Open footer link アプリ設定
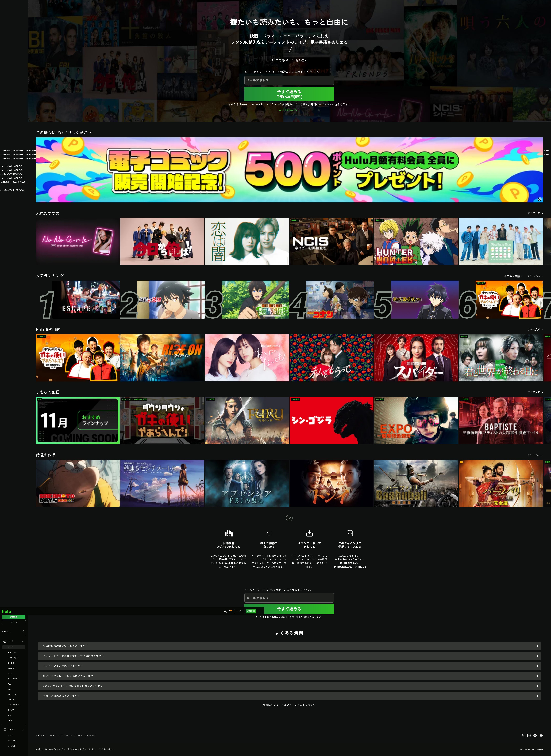 pyautogui.click(x=40, y=735)
